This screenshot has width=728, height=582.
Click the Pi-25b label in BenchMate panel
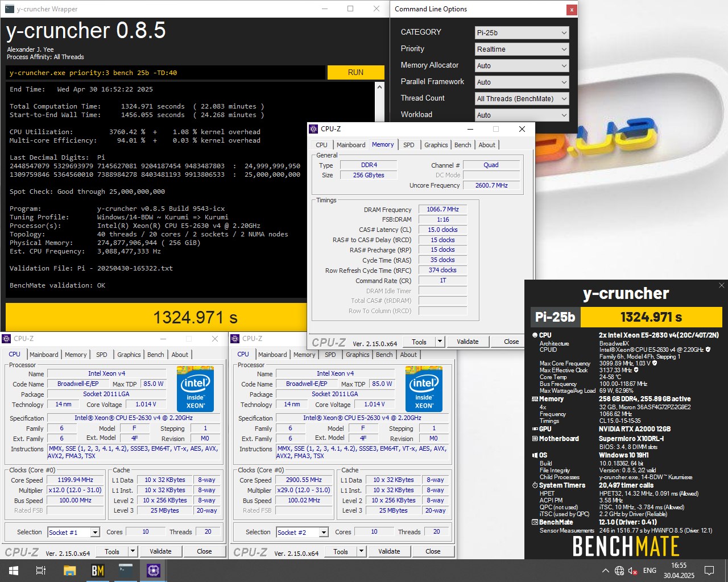555,317
